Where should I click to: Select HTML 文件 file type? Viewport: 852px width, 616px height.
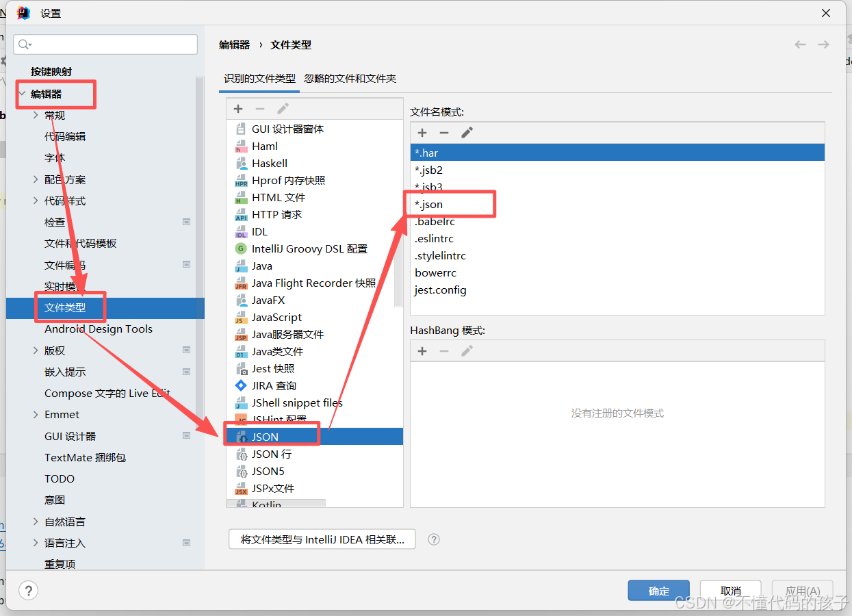coord(314,197)
